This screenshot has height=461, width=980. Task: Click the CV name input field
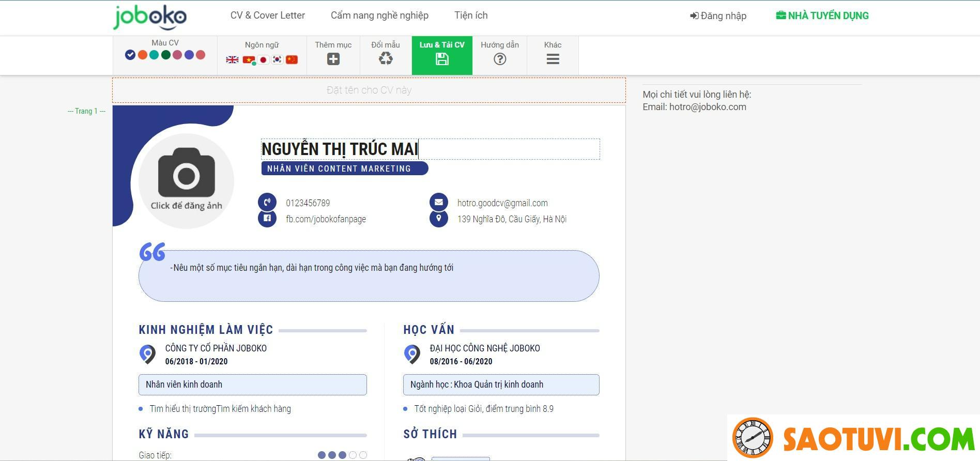coord(369,90)
